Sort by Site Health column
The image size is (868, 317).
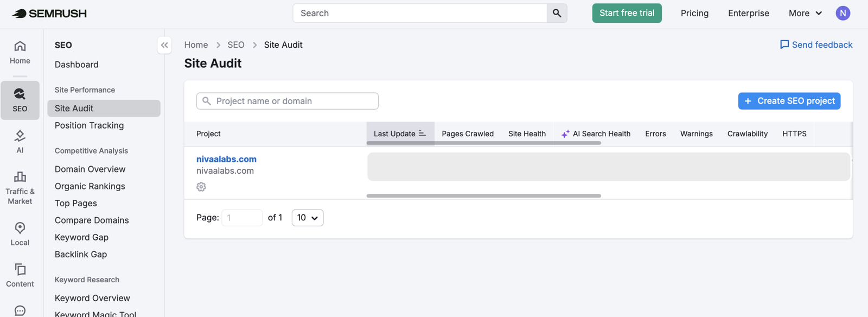527,134
